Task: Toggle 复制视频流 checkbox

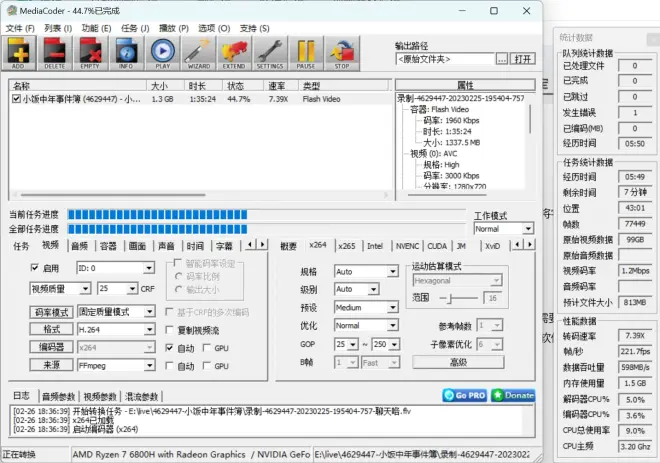Action: [x=170, y=330]
